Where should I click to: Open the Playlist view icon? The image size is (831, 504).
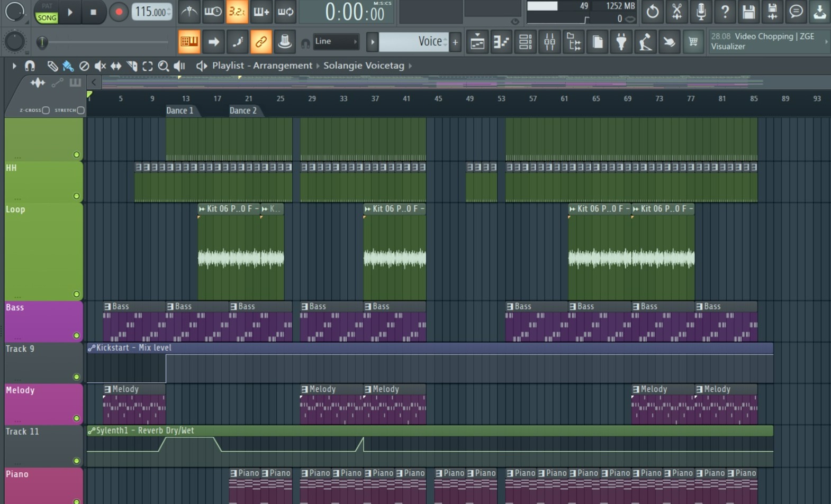tap(477, 42)
